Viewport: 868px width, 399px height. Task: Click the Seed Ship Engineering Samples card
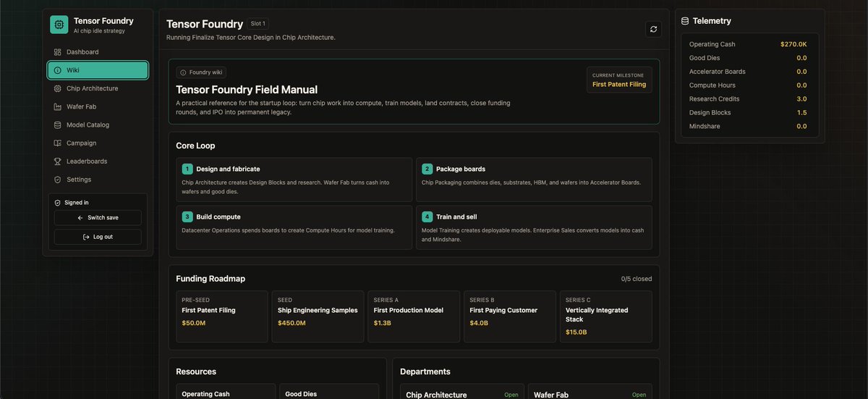point(318,316)
